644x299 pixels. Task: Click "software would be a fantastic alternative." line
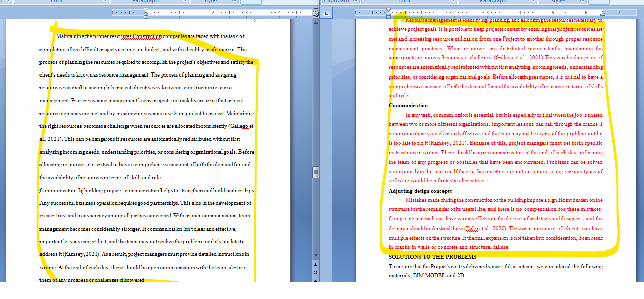tap(436, 180)
